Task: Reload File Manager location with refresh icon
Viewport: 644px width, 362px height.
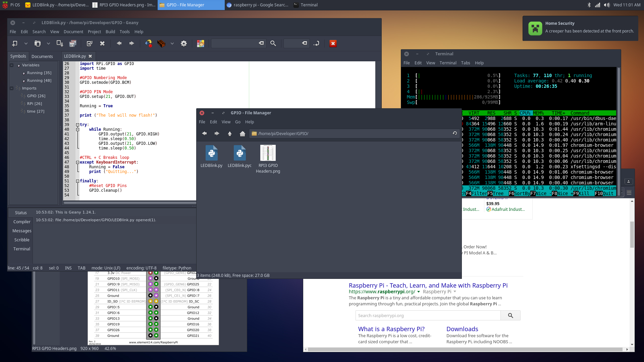Action: point(455,133)
